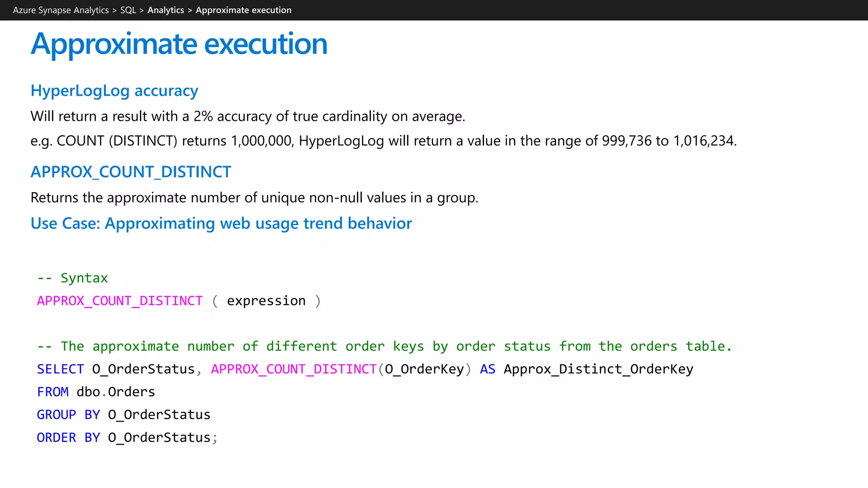The width and height of the screenshot is (868, 488).
Task: Click the final 'Approximate execution' breadcrumb item
Action: point(243,10)
